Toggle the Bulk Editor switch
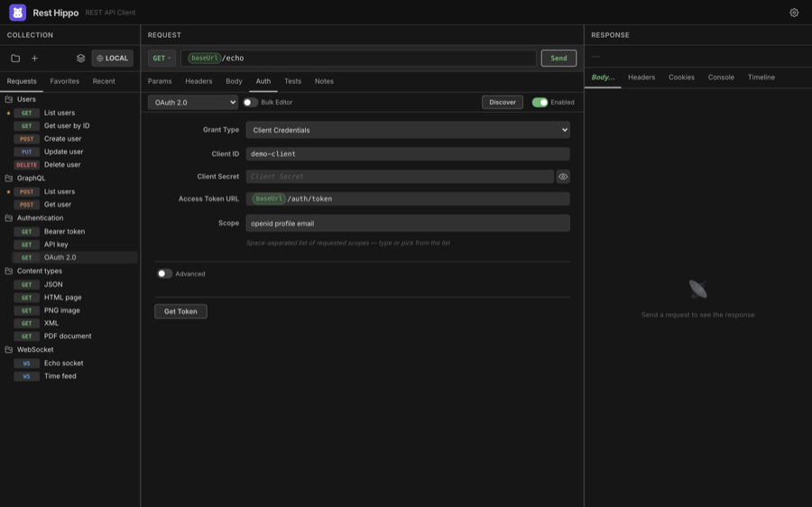Image resolution: width=812 pixels, height=507 pixels. coord(250,103)
